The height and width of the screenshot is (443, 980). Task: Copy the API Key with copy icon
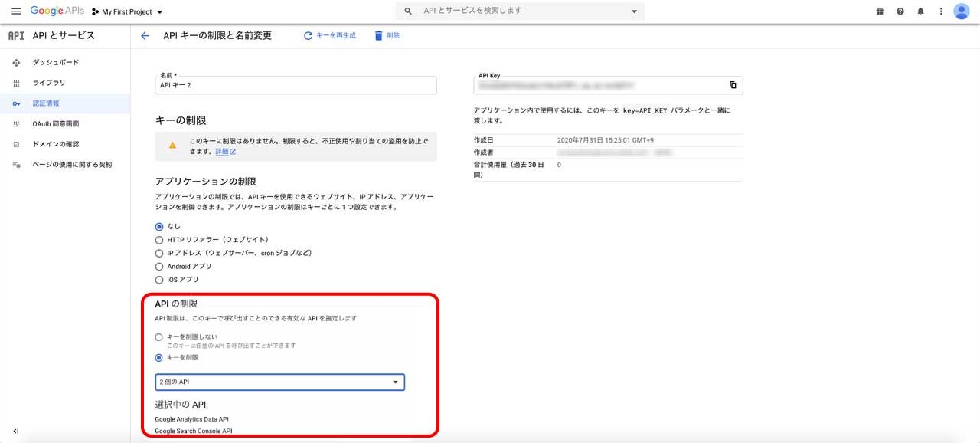(733, 85)
